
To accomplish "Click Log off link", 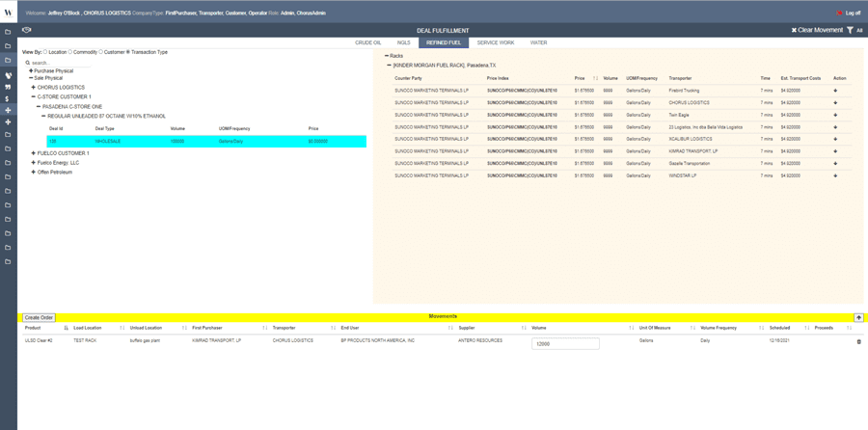I will point(854,13).
